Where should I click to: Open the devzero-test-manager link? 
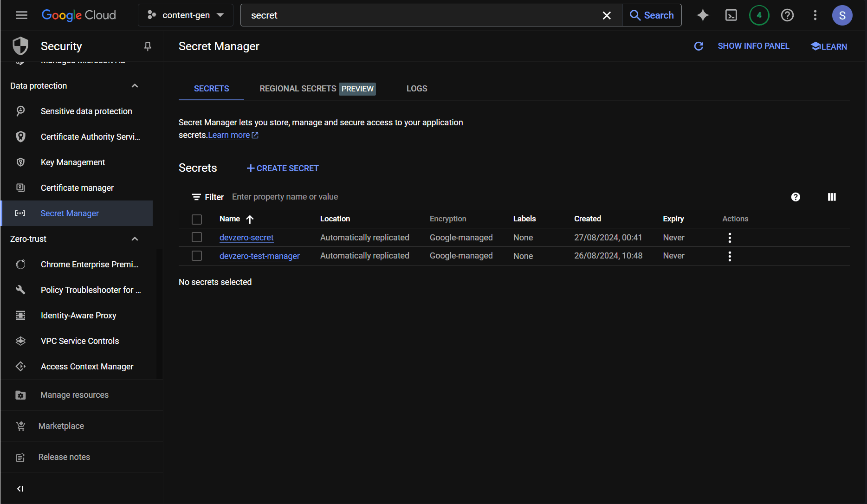[x=259, y=256]
